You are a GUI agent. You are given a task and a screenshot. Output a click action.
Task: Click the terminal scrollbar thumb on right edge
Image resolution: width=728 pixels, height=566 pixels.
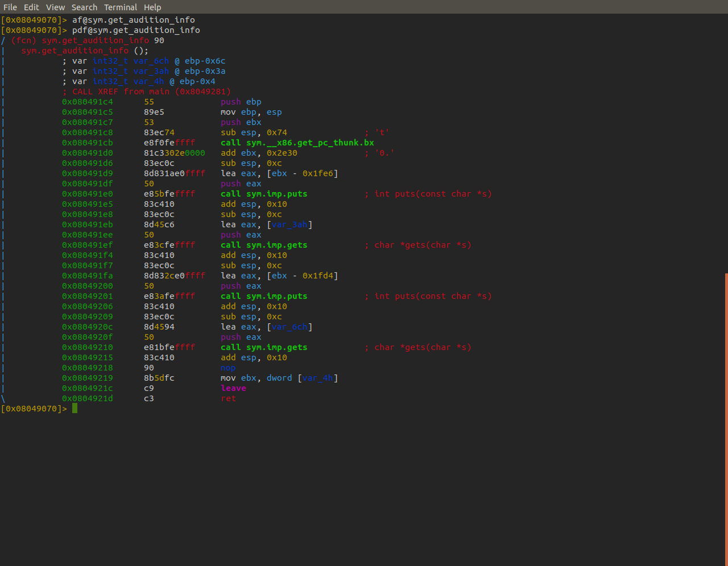726,418
